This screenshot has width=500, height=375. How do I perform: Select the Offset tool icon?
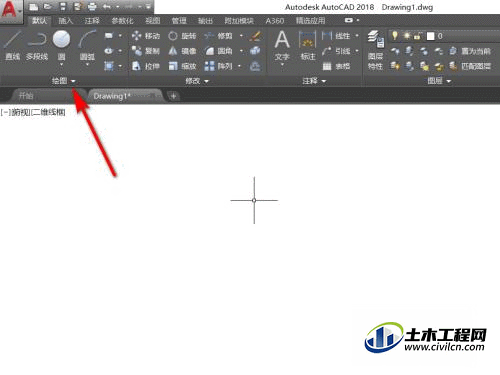[x=255, y=66]
